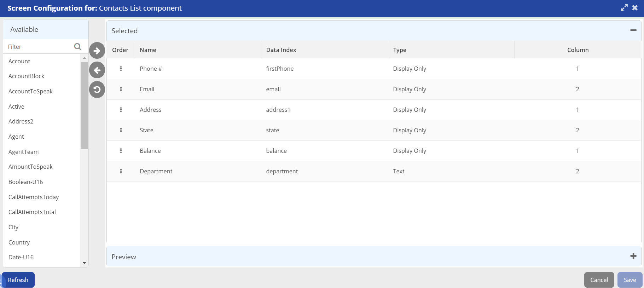Select AccountBlock in the Available list

[27, 76]
